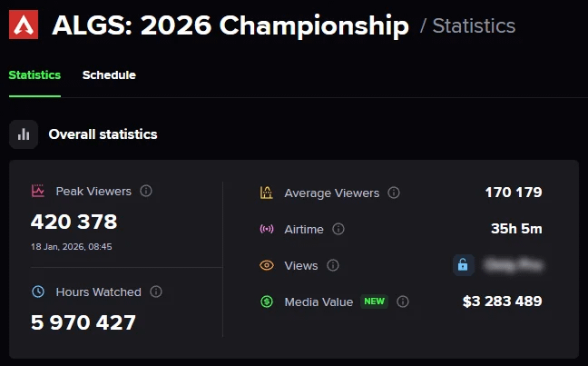Image resolution: width=588 pixels, height=366 pixels.
Task: Click the Airtime broadcast icon
Action: click(267, 229)
